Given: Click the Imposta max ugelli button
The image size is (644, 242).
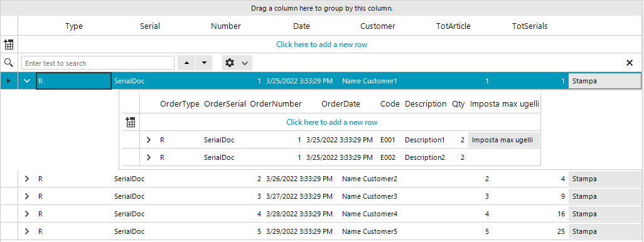Looking at the screenshot, I should (x=504, y=140).
